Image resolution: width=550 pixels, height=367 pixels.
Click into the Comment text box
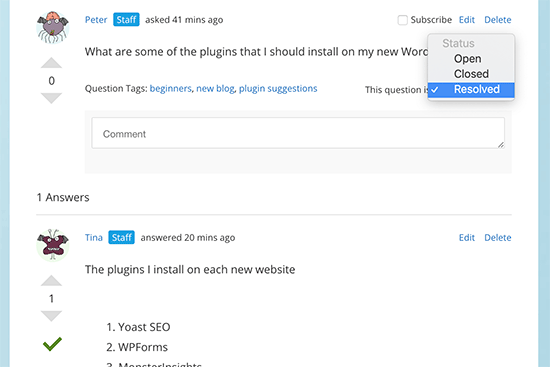point(298,133)
